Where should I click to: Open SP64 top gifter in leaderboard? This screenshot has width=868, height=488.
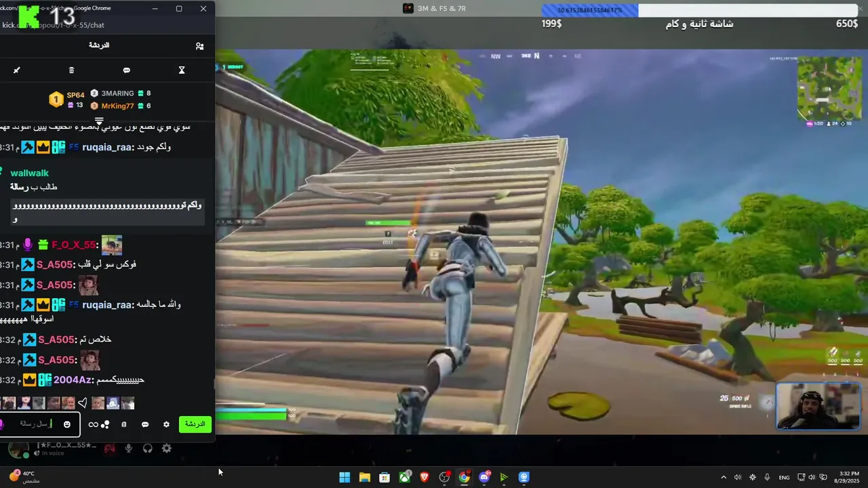coord(67,100)
